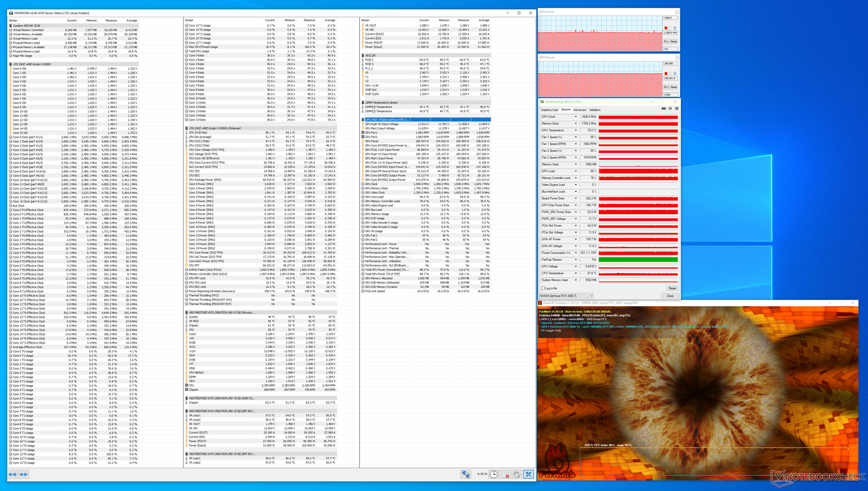The height and width of the screenshot is (491, 868).
Task: Click Fit y button in GPU Clock graph
Action: (666, 42)
